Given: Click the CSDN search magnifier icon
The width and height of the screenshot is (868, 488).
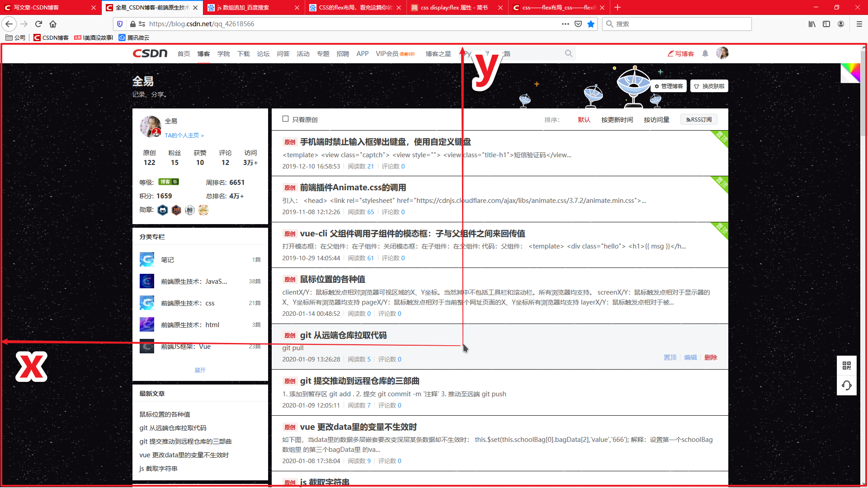Looking at the screenshot, I should point(568,53).
